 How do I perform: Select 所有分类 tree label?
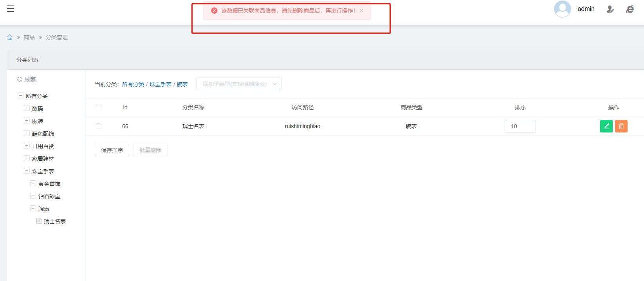(37, 96)
